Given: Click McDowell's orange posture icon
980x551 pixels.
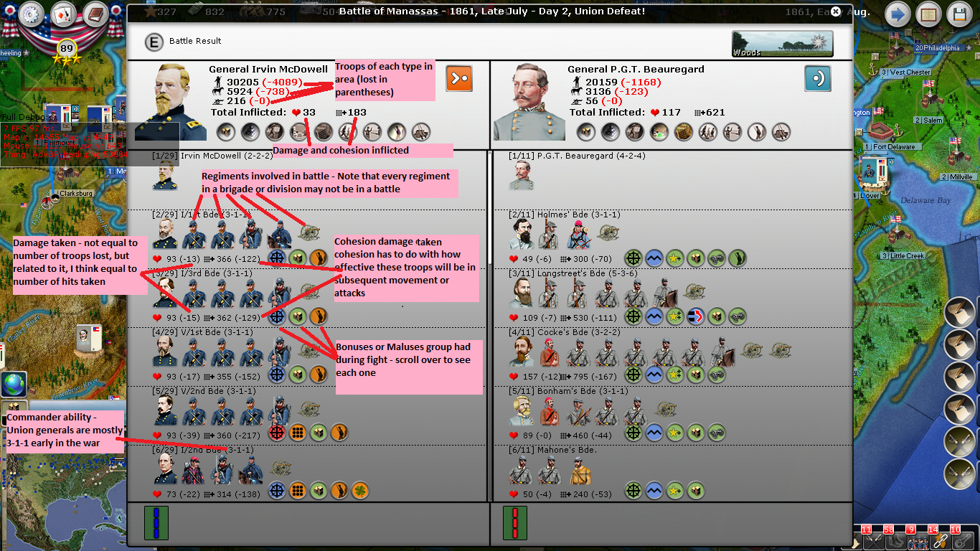Looking at the screenshot, I should [458, 77].
